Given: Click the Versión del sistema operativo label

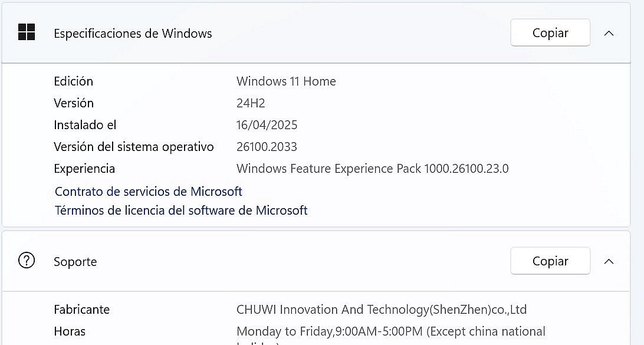Looking at the screenshot, I should click(134, 147).
